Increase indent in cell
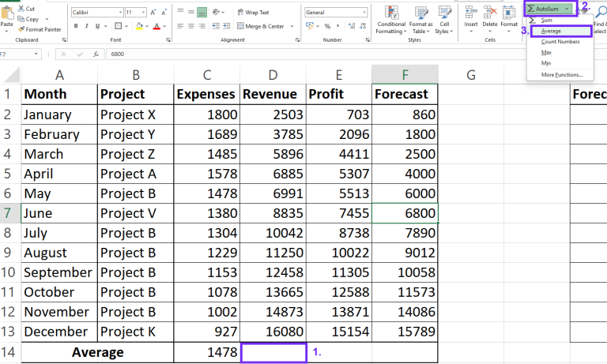Viewport: 607px width, 364px height. coord(227,26)
